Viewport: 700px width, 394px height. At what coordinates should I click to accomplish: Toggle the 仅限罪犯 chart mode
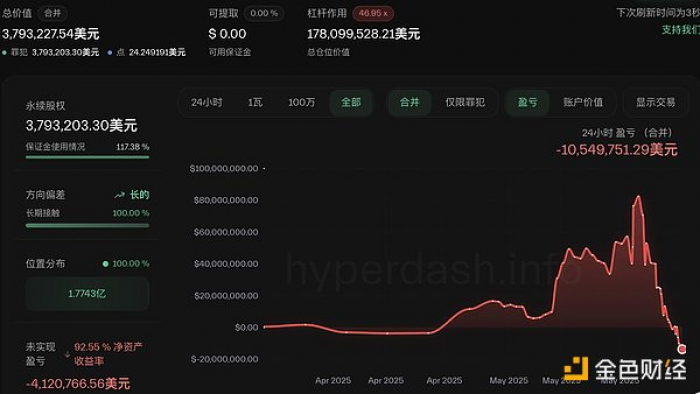tap(465, 103)
